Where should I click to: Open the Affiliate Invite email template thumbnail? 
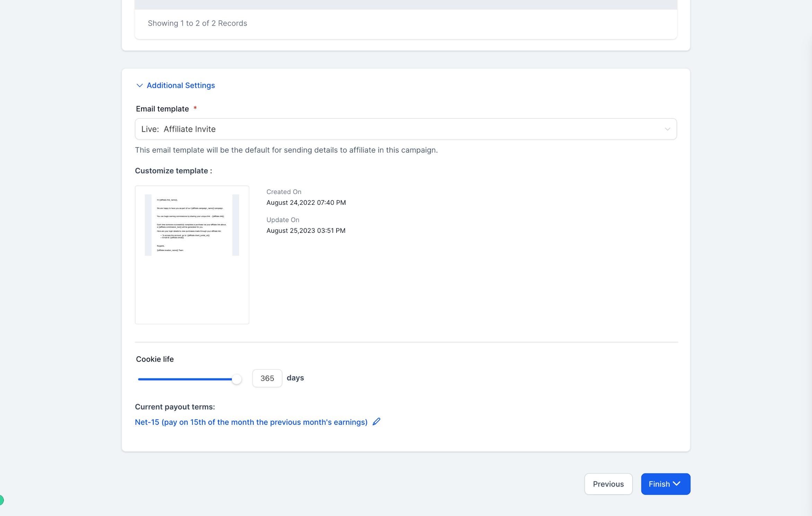(x=192, y=255)
